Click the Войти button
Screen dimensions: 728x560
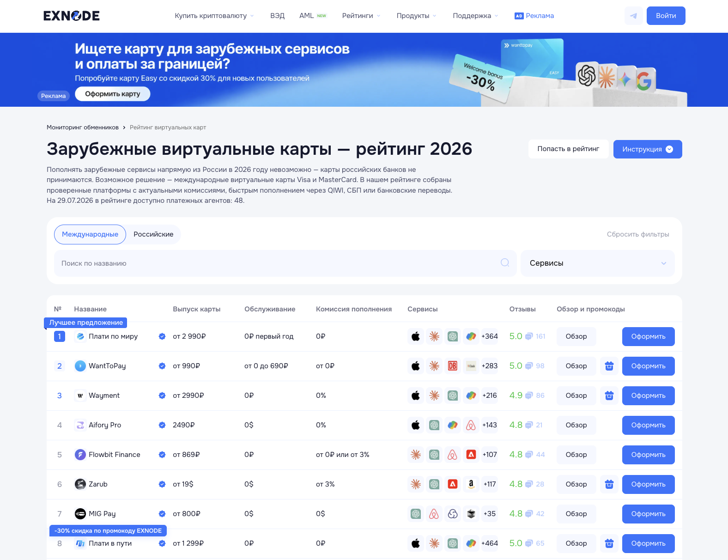coord(666,16)
